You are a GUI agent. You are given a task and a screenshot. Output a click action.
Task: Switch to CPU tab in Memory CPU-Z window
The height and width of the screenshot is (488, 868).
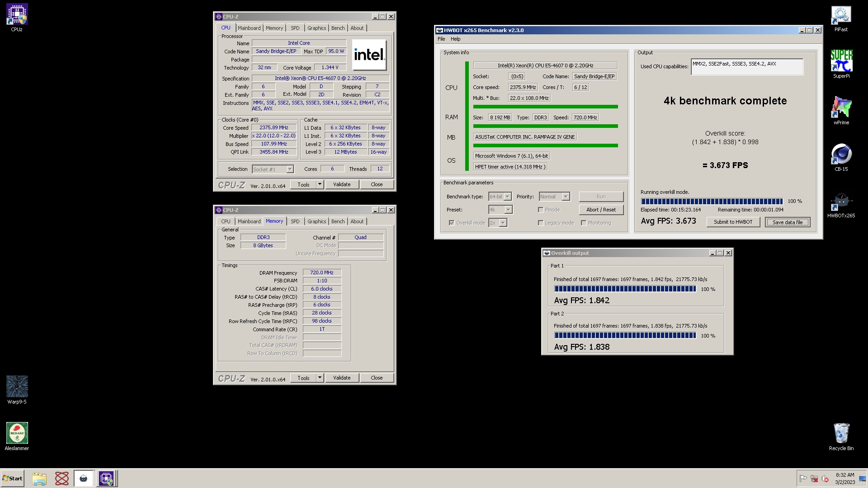click(x=226, y=221)
